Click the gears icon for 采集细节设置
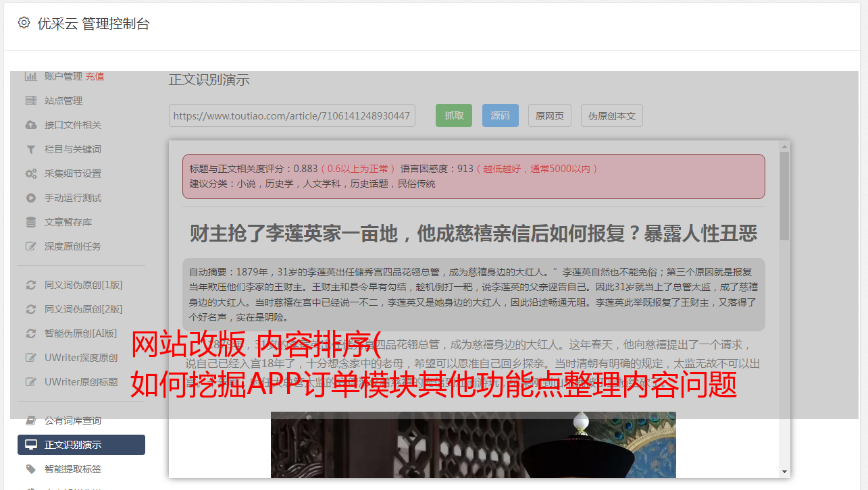The image size is (868, 490). (31, 173)
